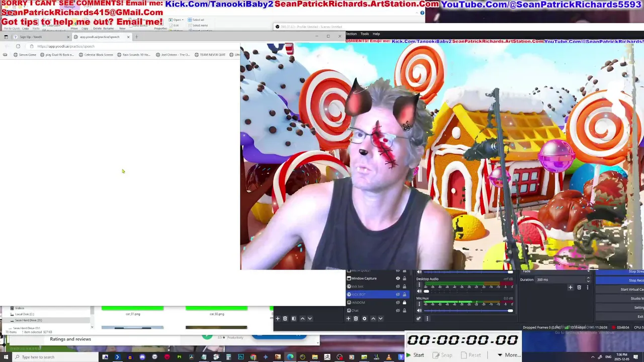This screenshot has height=362, width=644.
Task: Select app.yoodli.ai/practice/speech browser tab
Action: pyautogui.click(x=102, y=37)
